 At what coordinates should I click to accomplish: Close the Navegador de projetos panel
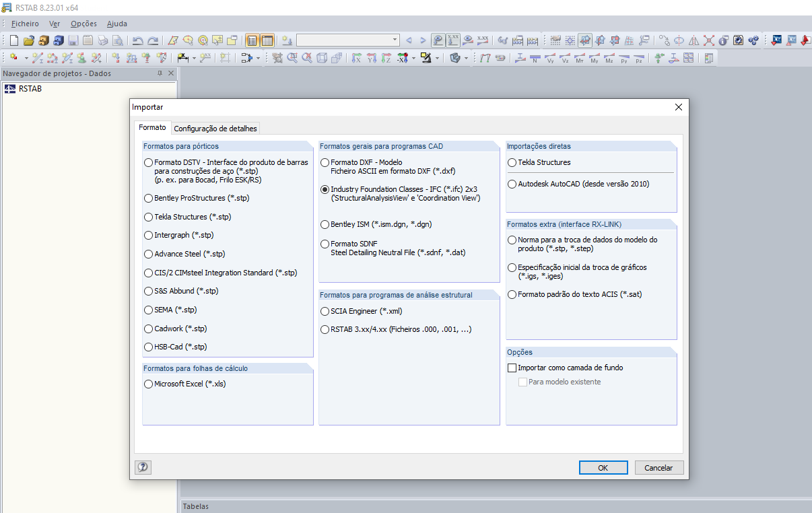point(170,73)
